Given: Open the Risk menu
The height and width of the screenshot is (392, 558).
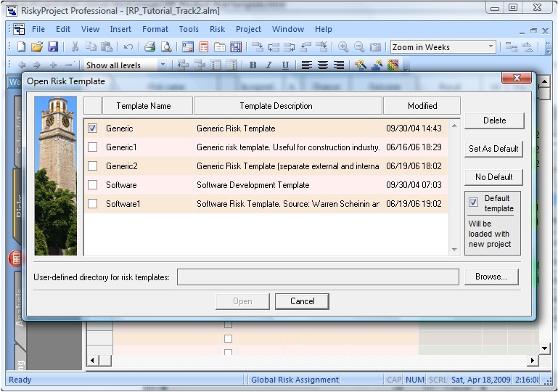Looking at the screenshot, I should [217, 29].
